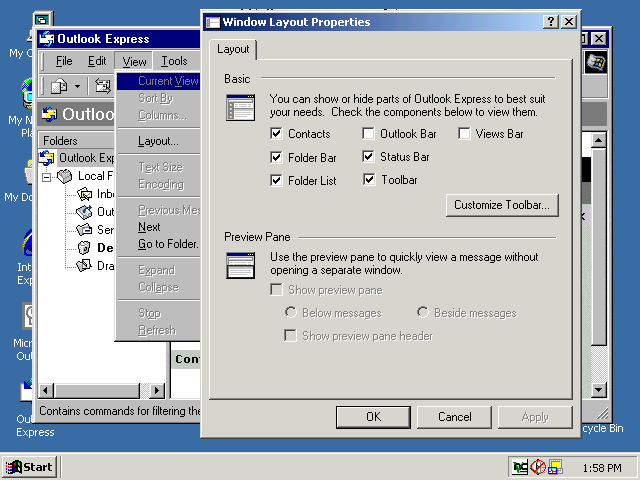Click the Customize Toolbar button

(x=502, y=205)
